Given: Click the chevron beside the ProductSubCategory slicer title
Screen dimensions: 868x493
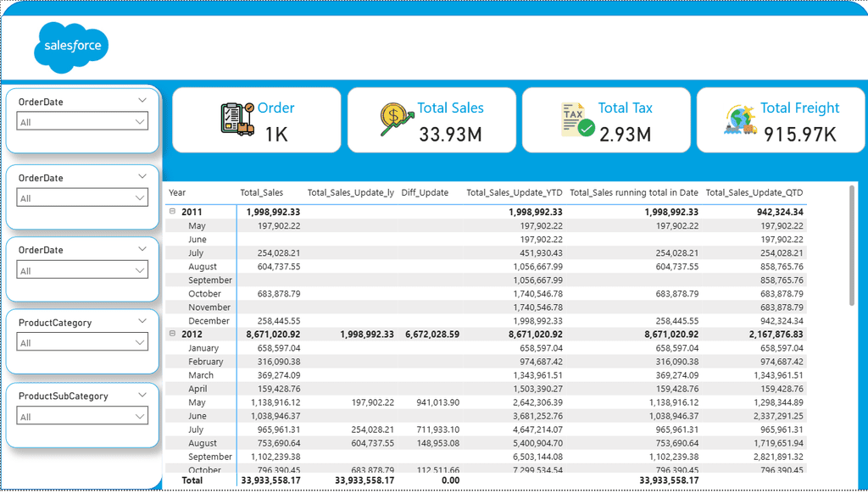Looking at the screenshot, I should 142,395.
